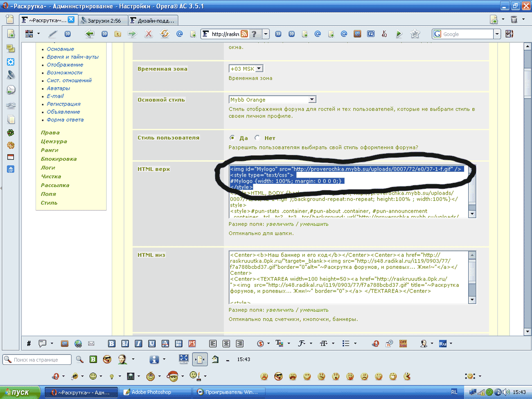The height and width of the screenshot is (399, 532).
Task: Click the Логи admin menu item
Action: pyautogui.click(x=48, y=167)
